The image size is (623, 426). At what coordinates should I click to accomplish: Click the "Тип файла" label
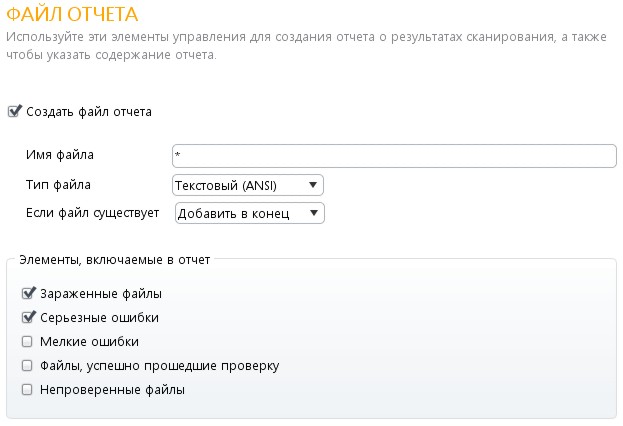[56, 185]
